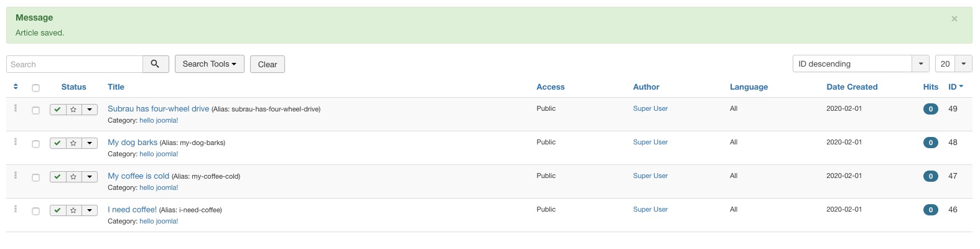
Task: Toggle featured star for Subrau has four-wheel drive
Action: tap(73, 110)
